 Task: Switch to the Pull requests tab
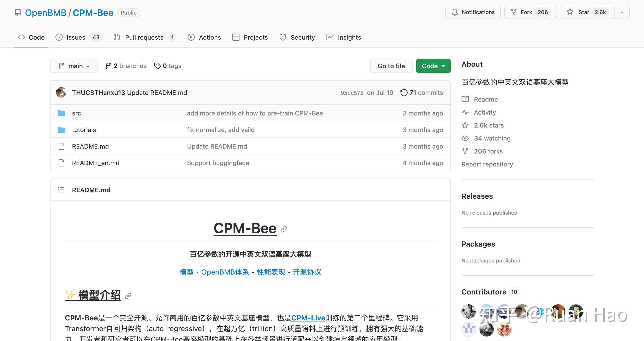click(144, 37)
